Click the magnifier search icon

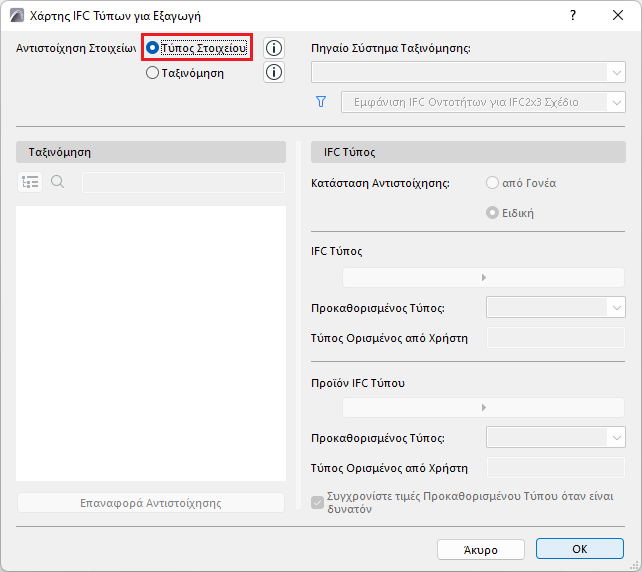click(58, 181)
